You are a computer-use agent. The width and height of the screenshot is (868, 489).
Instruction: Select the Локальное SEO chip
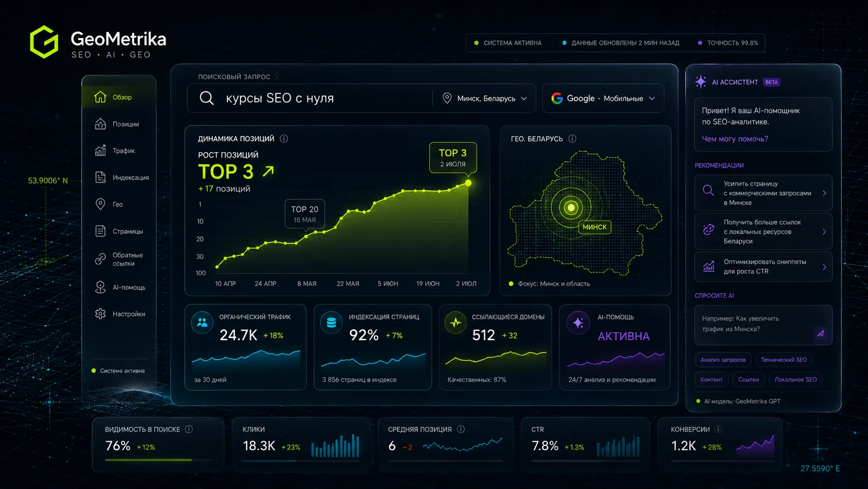click(796, 379)
